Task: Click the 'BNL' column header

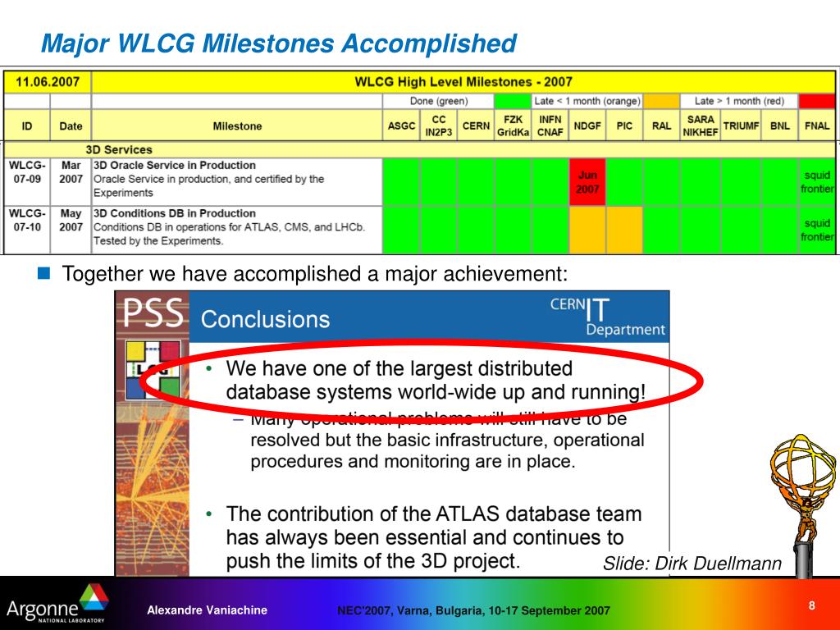Action: click(779, 126)
